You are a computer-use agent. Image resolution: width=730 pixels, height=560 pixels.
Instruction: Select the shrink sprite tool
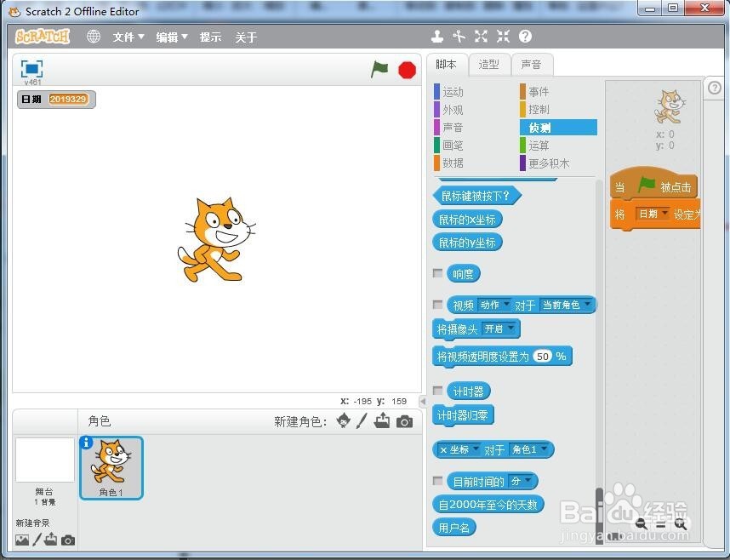tap(504, 37)
